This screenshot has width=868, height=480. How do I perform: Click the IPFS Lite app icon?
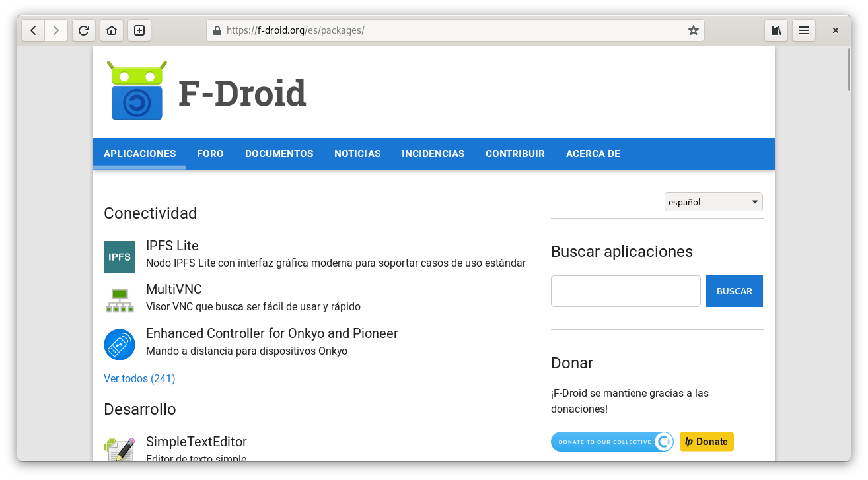120,257
